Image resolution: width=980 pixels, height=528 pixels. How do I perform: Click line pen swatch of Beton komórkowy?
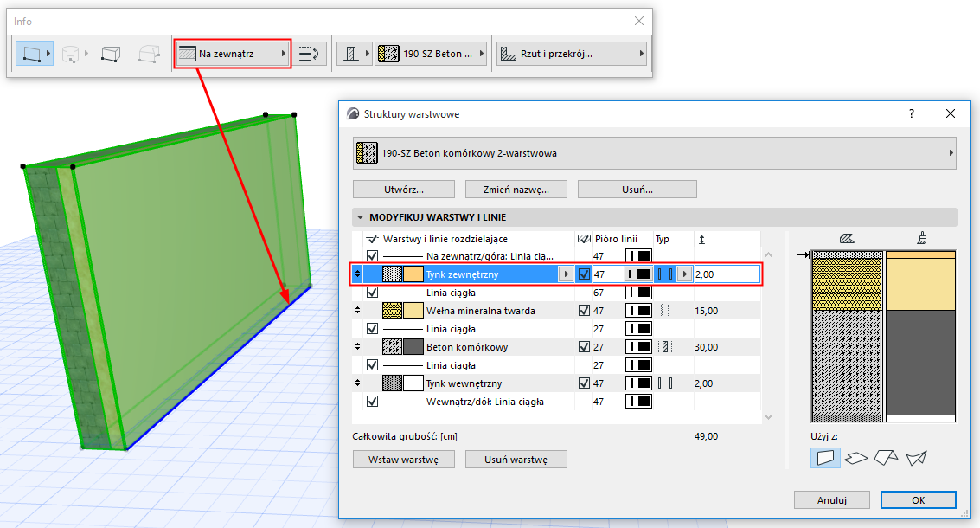pyautogui.click(x=638, y=346)
